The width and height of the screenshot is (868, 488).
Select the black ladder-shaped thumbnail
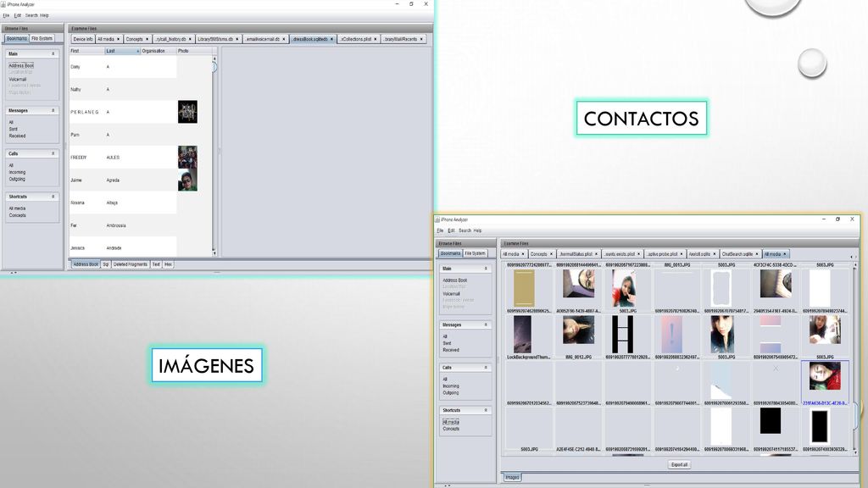coord(622,334)
